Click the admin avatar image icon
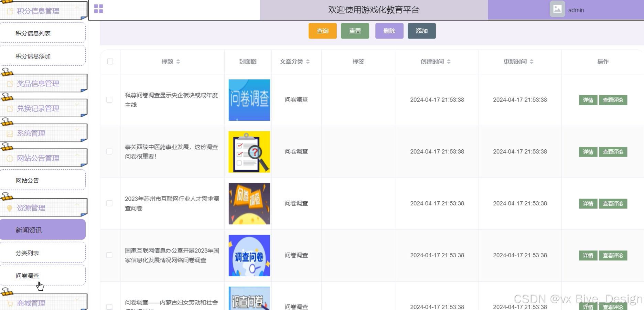Viewport: 644px width, 310px height. (x=557, y=9)
